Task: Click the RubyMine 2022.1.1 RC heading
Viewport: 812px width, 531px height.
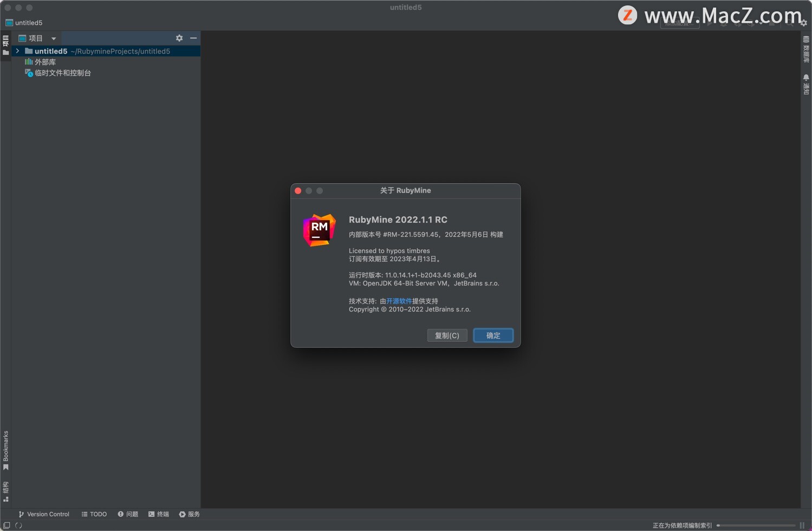Action: 398,219
